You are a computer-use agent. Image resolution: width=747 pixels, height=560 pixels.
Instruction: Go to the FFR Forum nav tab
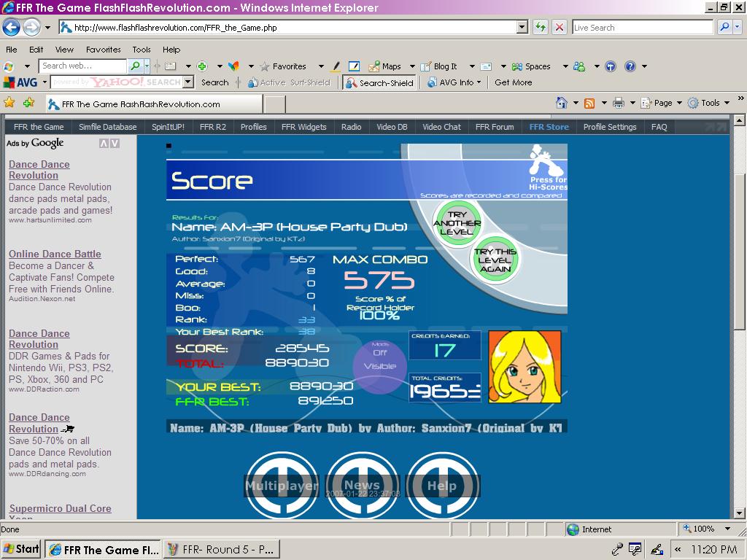[x=495, y=127]
